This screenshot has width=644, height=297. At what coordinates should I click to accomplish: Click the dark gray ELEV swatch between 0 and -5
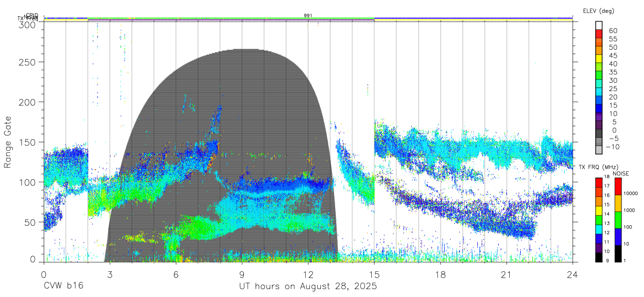point(599,134)
